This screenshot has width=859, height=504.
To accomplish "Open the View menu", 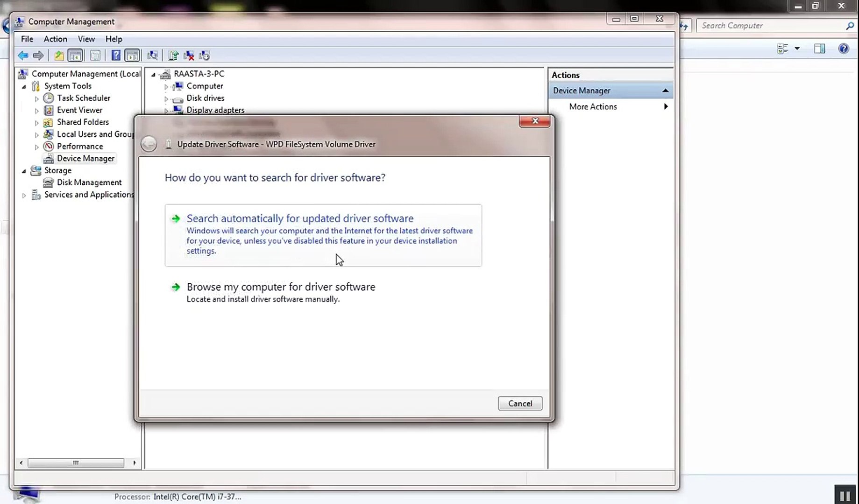I will click(86, 39).
